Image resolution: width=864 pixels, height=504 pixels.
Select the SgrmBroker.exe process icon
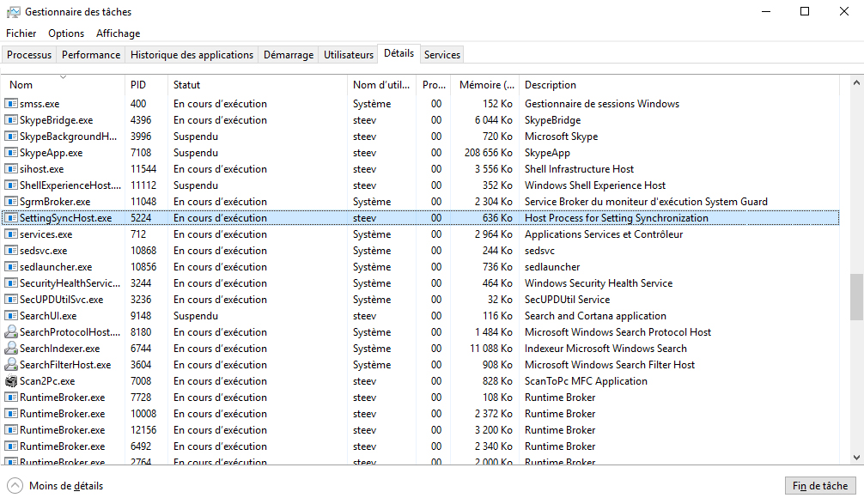(x=11, y=202)
